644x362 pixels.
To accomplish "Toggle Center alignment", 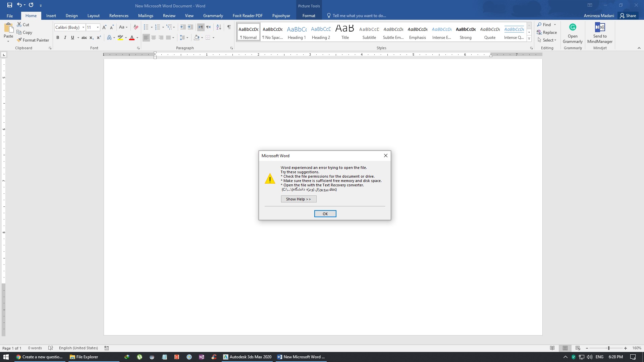I will [x=154, y=38].
